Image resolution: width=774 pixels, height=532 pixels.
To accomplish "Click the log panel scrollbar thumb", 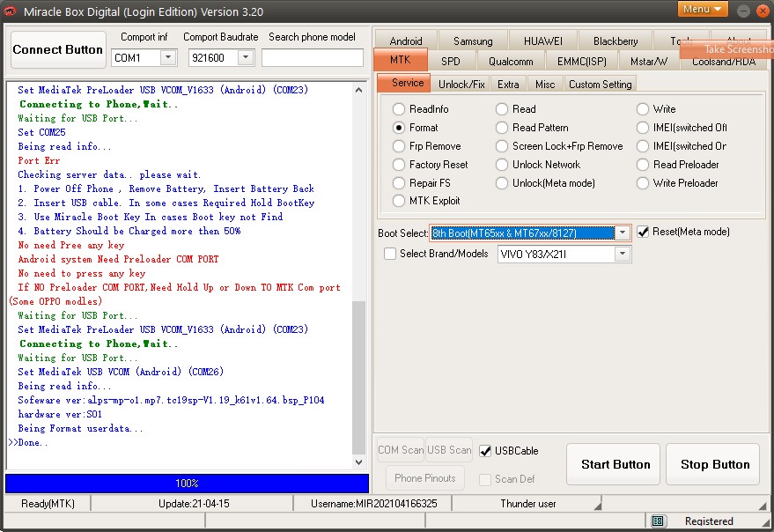I will pyautogui.click(x=359, y=377).
